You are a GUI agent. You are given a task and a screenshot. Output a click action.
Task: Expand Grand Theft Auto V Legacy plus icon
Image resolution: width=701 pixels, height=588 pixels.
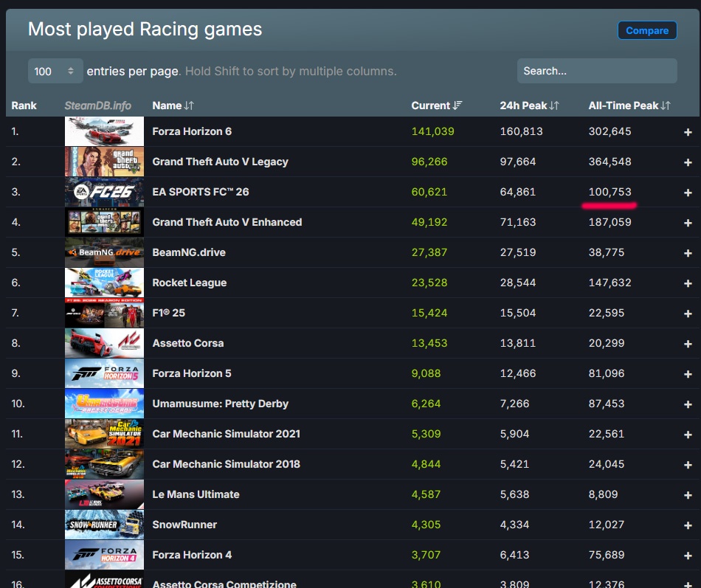tap(688, 162)
